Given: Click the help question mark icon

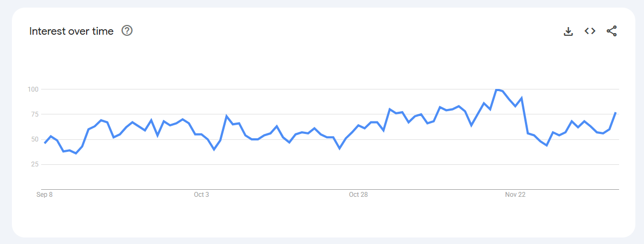Looking at the screenshot, I should [127, 31].
